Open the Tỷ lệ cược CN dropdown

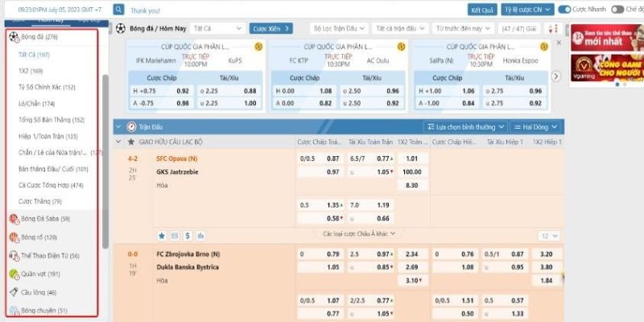coord(527,10)
